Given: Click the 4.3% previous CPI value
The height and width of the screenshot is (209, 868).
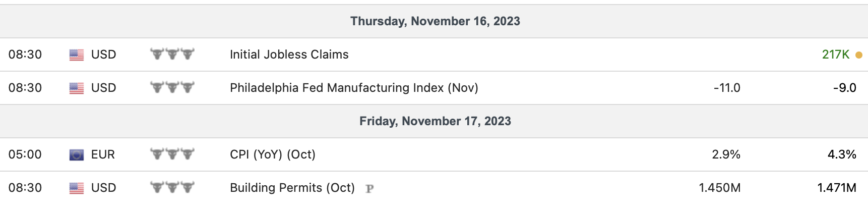Looking at the screenshot, I should point(842,154).
